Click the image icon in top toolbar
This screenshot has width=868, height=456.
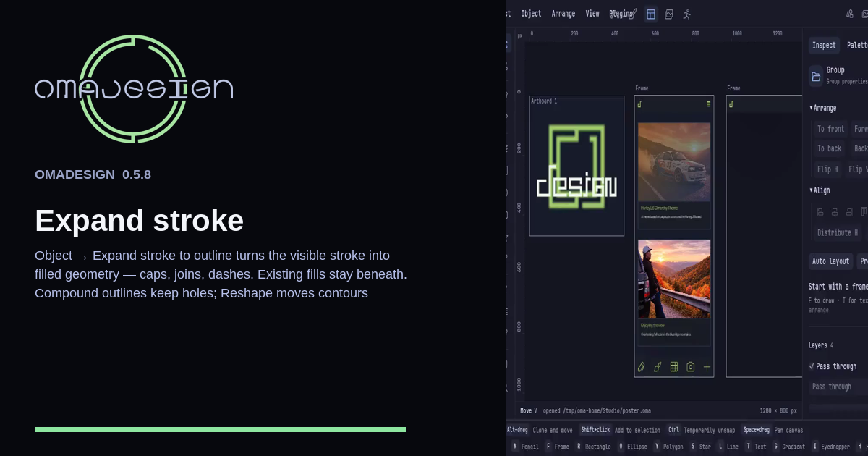(x=669, y=14)
